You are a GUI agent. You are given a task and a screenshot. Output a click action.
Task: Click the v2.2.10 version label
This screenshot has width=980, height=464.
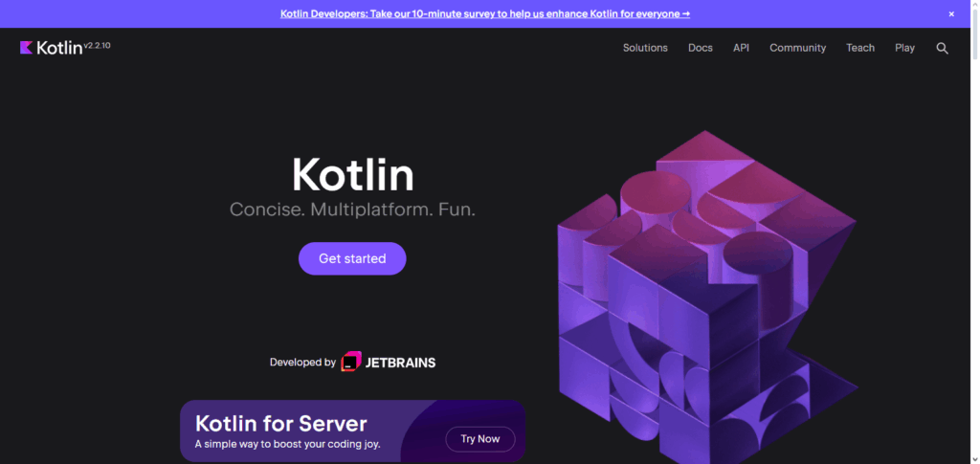(x=97, y=45)
